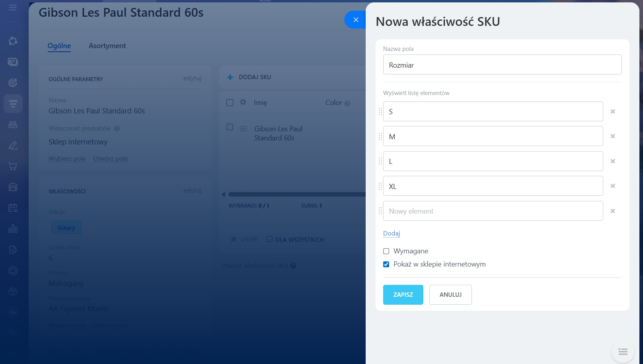Image resolution: width=643 pixels, height=364 pixels.
Task: Switch to the Asortyment tab
Action: tap(107, 46)
